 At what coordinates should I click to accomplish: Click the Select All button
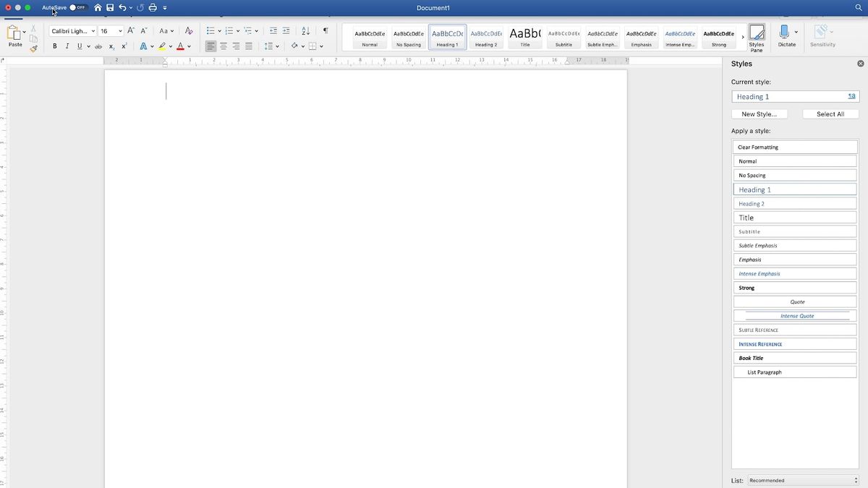click(x=830, y=114)
